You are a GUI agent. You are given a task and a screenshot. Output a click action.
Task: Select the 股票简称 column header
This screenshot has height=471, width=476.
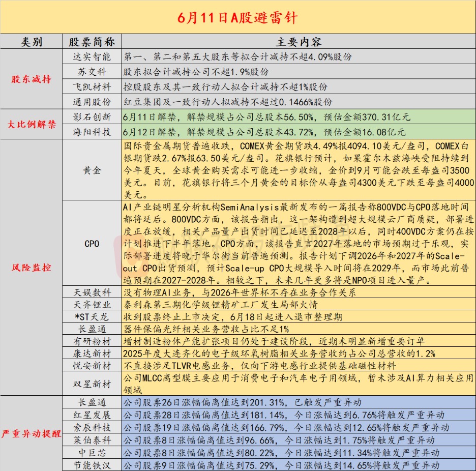(x=92, y=42)
